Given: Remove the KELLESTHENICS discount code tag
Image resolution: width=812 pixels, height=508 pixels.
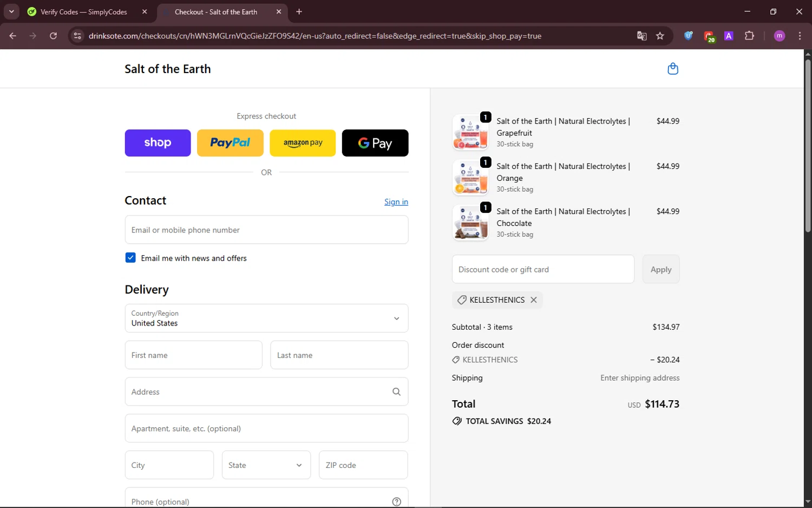Looking at the screenshot, I should [x=534, y=300].
